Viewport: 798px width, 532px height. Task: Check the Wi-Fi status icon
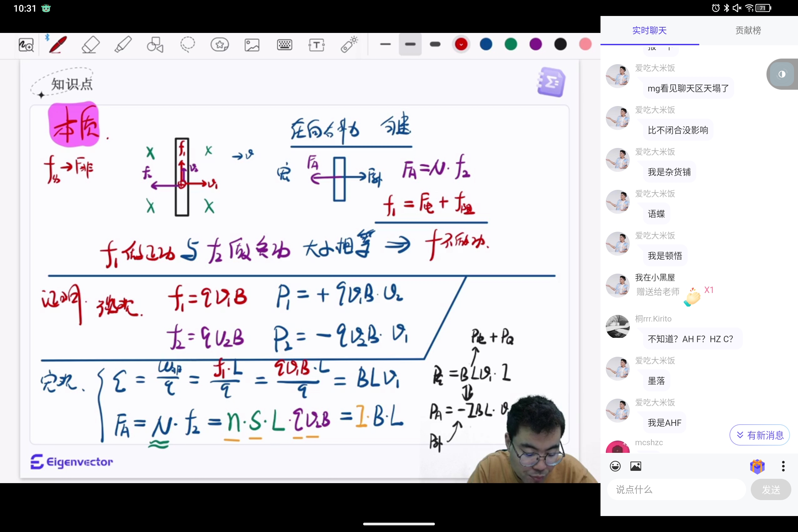749,8
